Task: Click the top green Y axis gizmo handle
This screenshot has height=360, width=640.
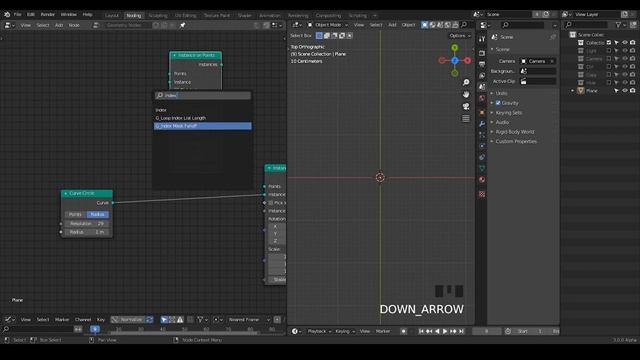Action: 455,48
